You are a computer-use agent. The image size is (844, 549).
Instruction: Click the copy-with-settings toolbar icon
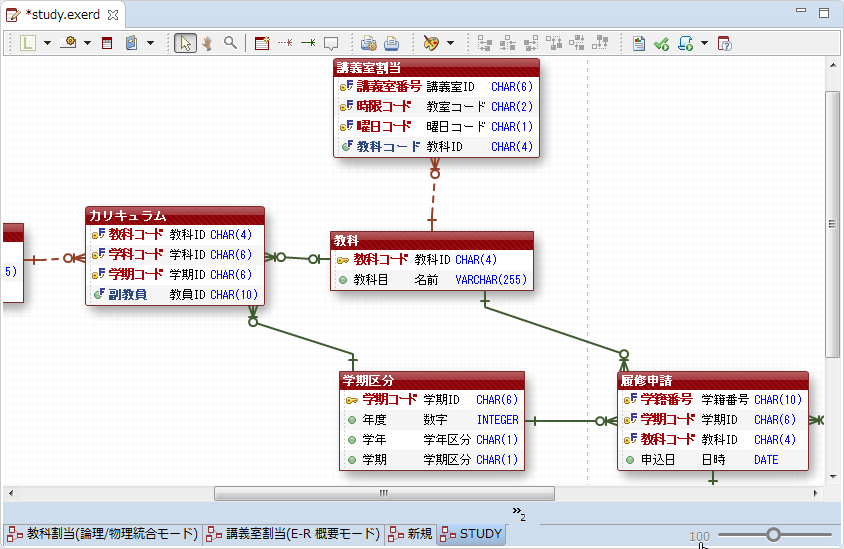(369, 43)
